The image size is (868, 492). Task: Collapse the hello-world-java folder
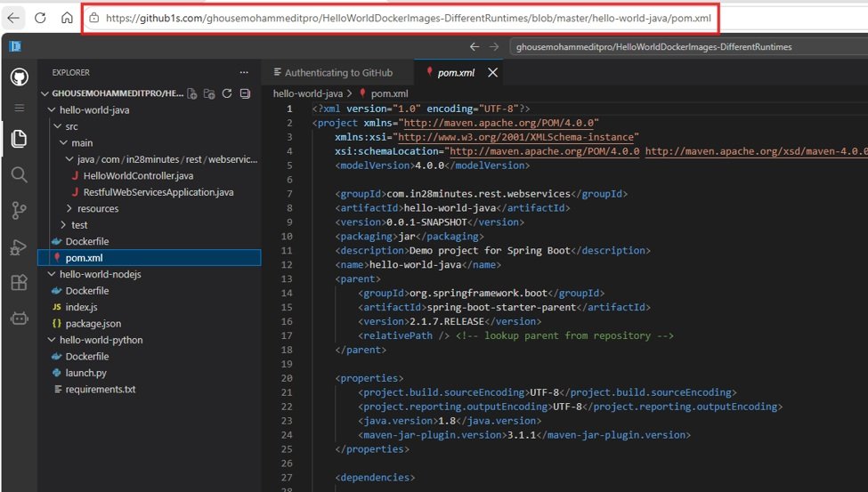(52, 109)
